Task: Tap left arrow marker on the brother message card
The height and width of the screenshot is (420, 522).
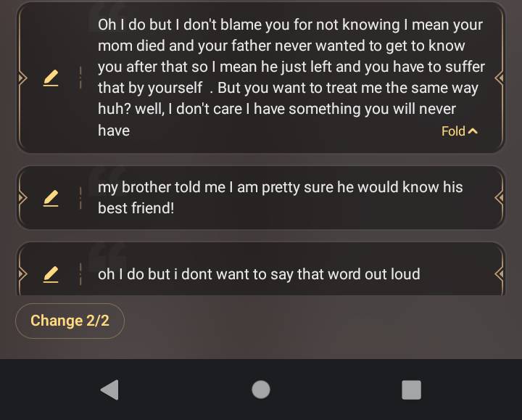Action: coord(22,197)
